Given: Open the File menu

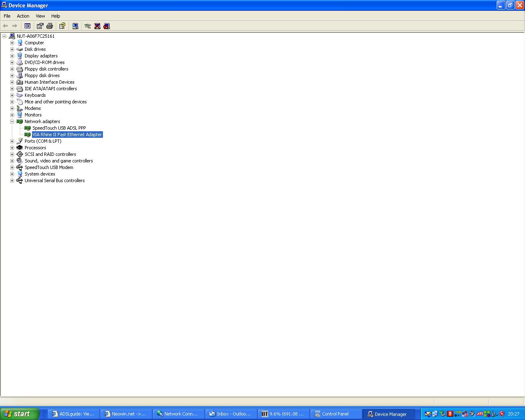Looking at the screenshot, I should coord(7,16).
